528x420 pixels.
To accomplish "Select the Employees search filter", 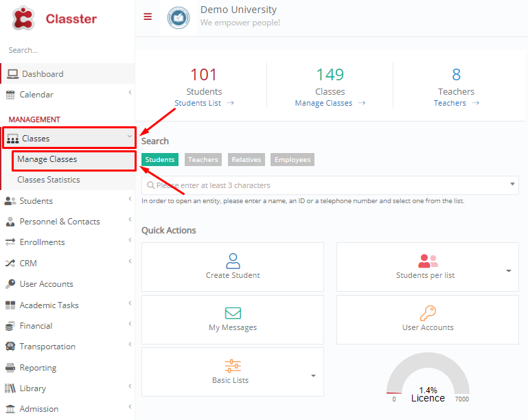I will point(292,159).
